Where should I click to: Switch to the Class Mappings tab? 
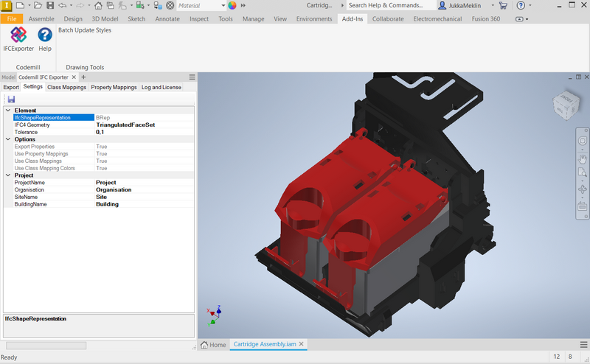pos(66,87)
